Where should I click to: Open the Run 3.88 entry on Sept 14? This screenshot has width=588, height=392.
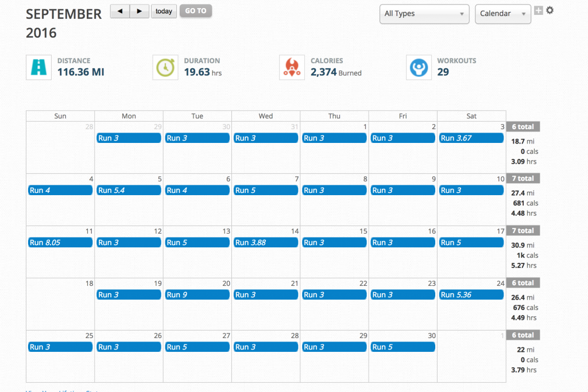pos(265,242)
